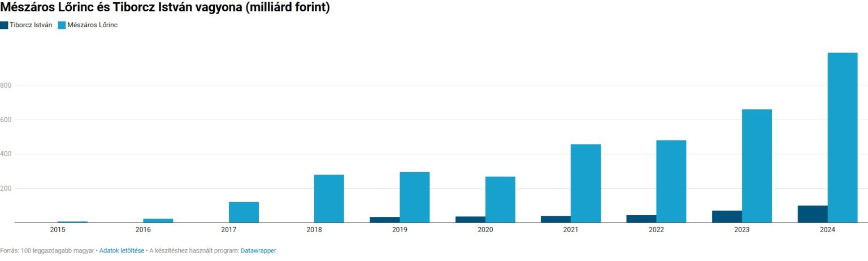Select the 2019 Mészáros Lőrinc bar

pyautogui.click(x=415, y=197)
